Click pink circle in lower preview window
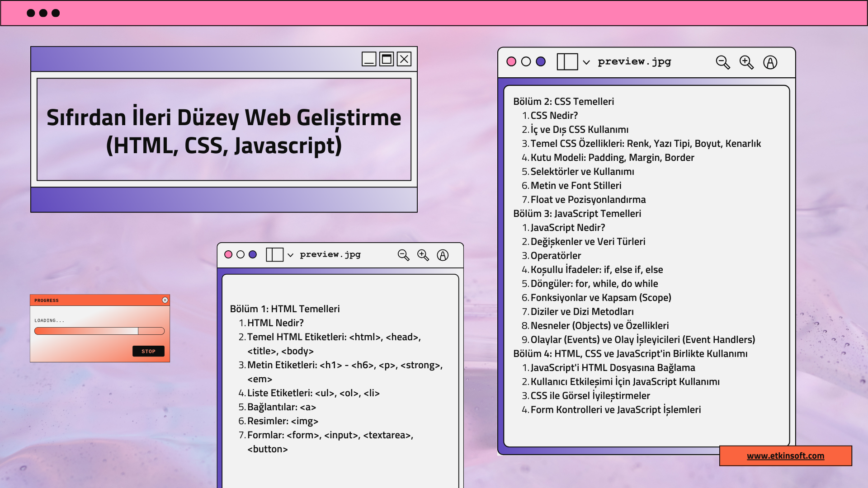The height and width of the screenshot is (488, 868). [x=228, y=254]
